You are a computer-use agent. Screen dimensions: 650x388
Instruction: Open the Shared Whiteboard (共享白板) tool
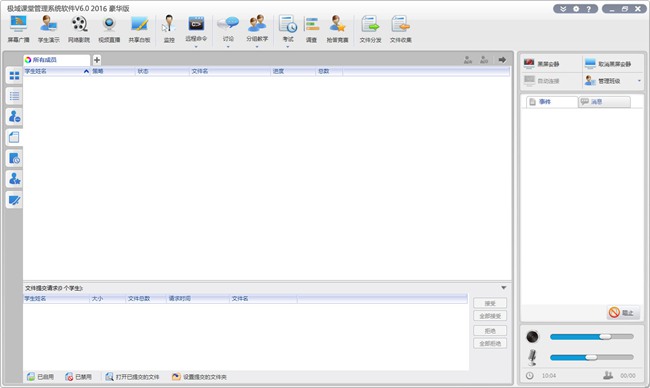(139, 29)
